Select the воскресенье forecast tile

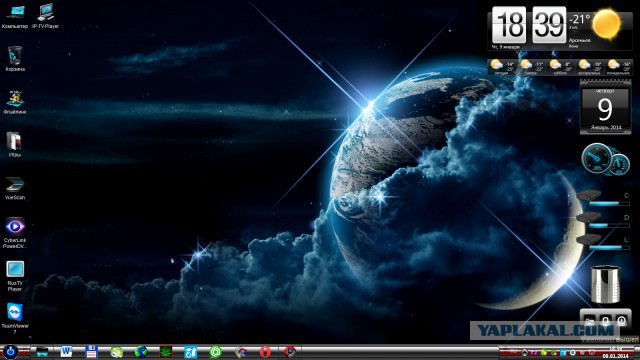click(x=589, y=67)
